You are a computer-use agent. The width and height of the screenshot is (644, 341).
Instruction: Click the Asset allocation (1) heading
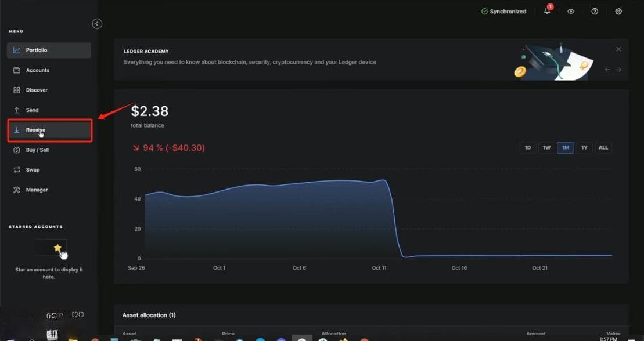(x=149, y=315)
